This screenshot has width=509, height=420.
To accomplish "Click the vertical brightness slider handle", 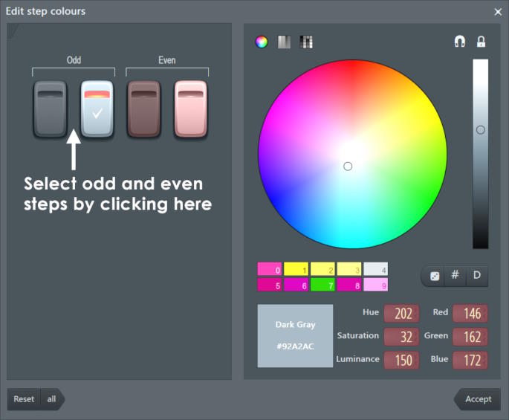I will pos(481,130).
